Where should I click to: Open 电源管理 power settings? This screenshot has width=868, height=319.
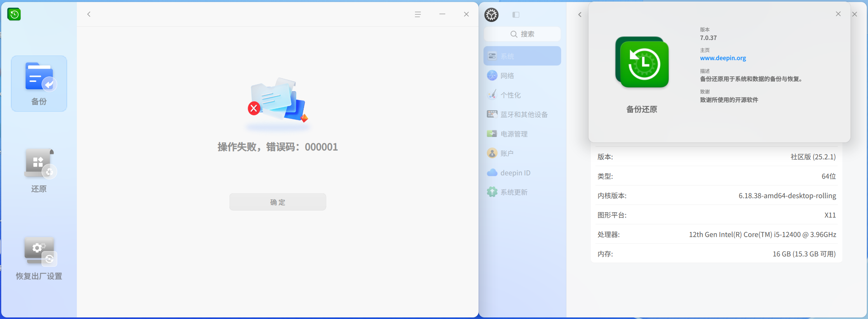coord(522,133)
